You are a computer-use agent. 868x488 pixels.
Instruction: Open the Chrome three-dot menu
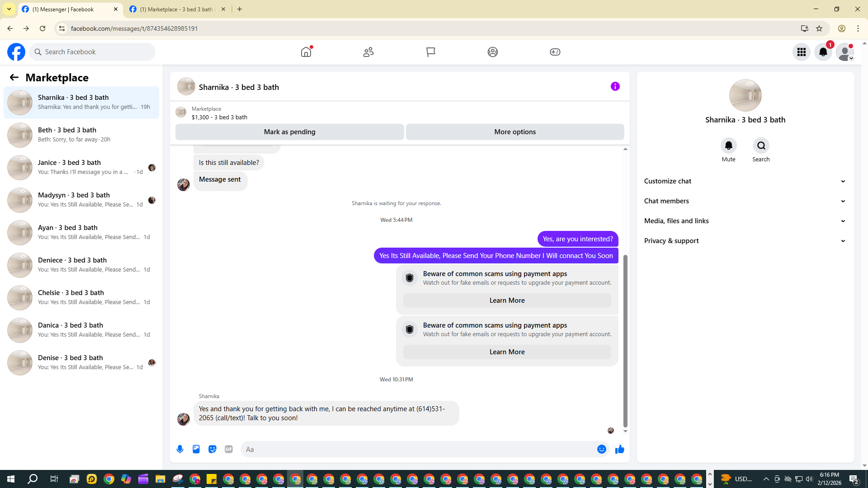[858, 28]
